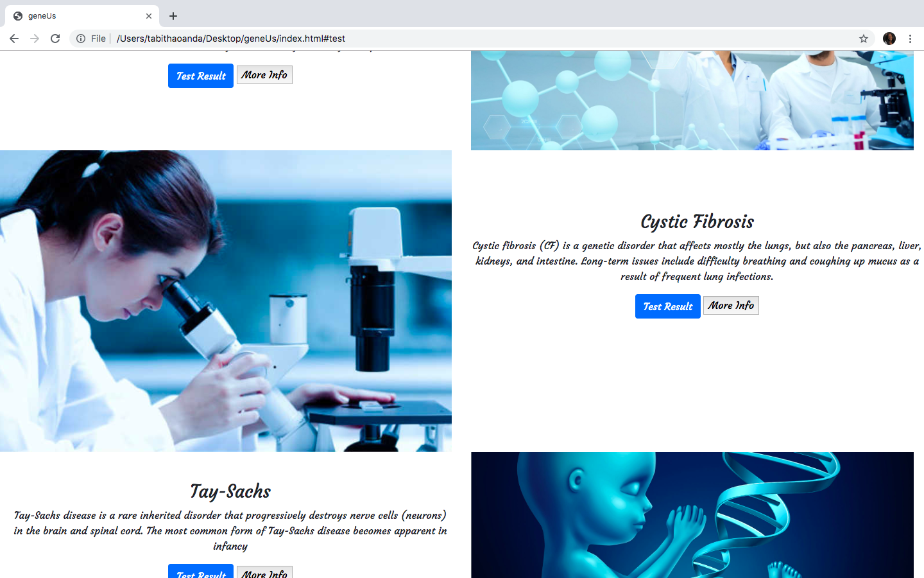Open More Info for Tay-Sachs

(x=264, y=574)
